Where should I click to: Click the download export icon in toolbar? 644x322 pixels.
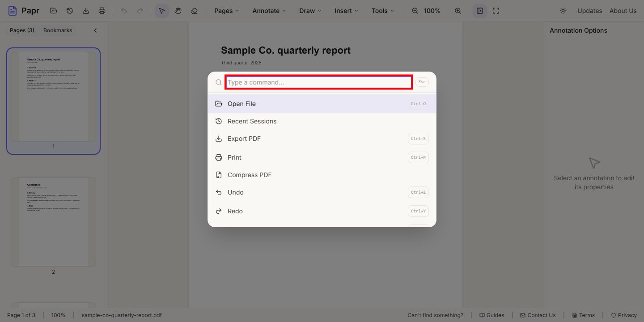86,11
